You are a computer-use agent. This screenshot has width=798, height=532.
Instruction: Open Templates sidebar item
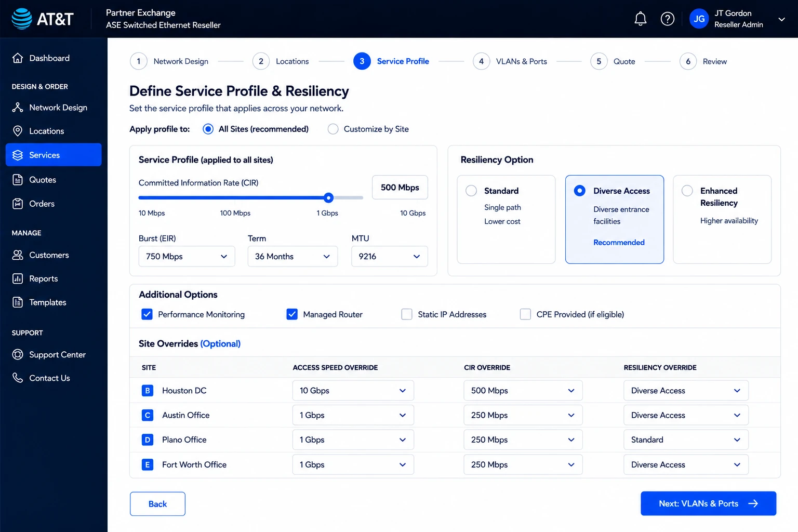coord(54,302)
